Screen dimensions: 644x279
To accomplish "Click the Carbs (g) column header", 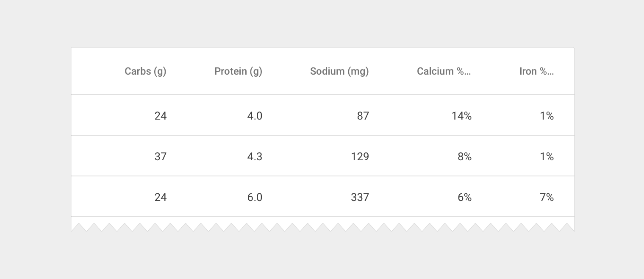I will pos(145,71).
